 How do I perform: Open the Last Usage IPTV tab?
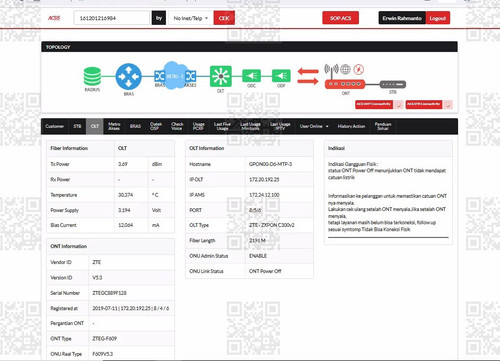(x=280, y=126)
